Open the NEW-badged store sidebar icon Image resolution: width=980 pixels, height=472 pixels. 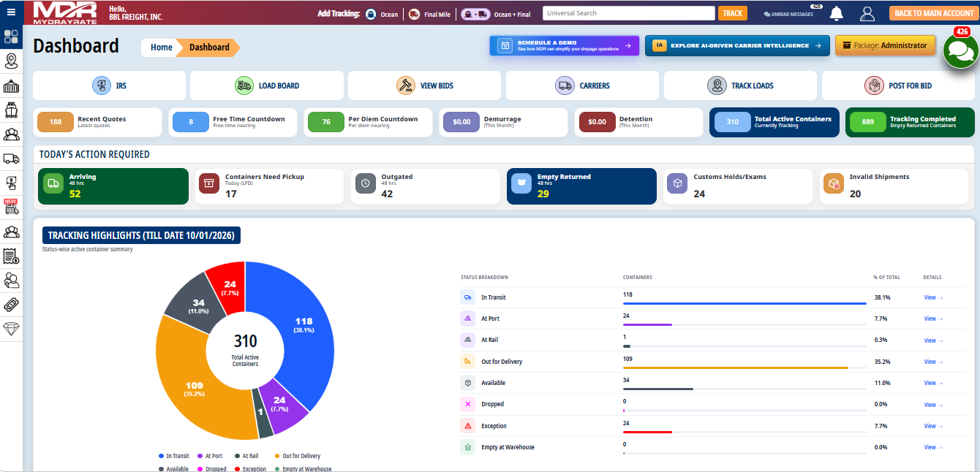11,207
